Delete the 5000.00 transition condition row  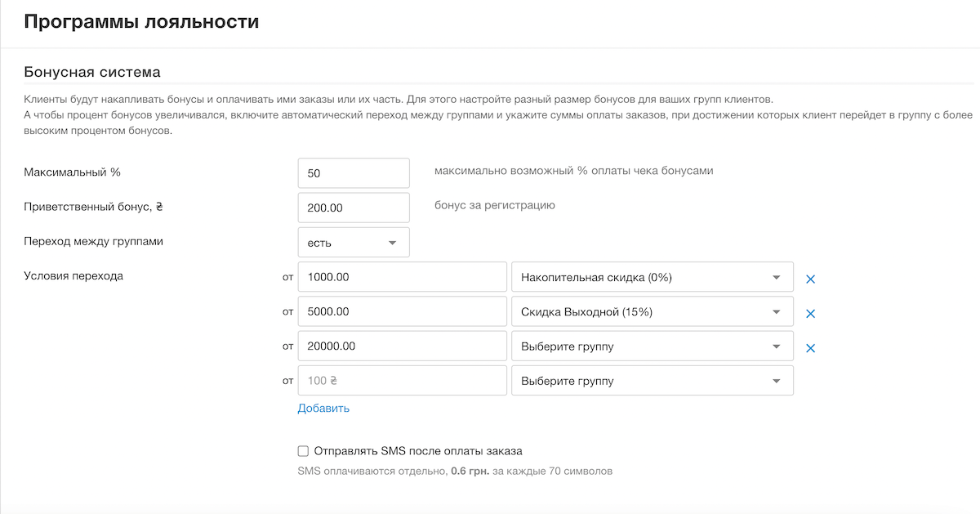tap(810, 313)
